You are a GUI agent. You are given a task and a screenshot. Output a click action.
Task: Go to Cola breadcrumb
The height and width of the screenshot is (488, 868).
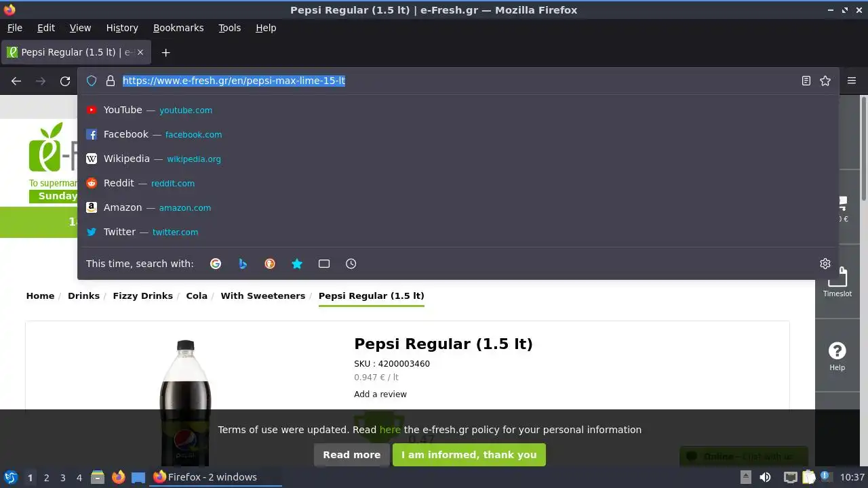pos(197,296)
